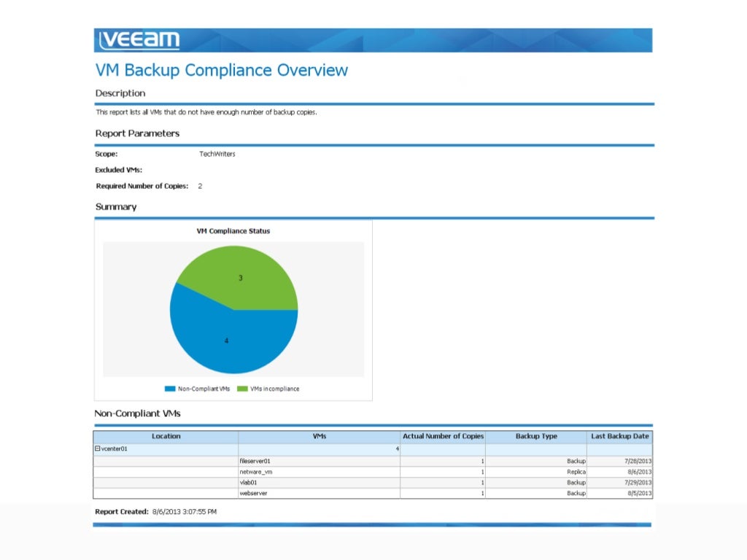This screenshot has height=560, width=747.
Task: Click the VM count 4 in vcenter01 row
Action: (398, 448)
